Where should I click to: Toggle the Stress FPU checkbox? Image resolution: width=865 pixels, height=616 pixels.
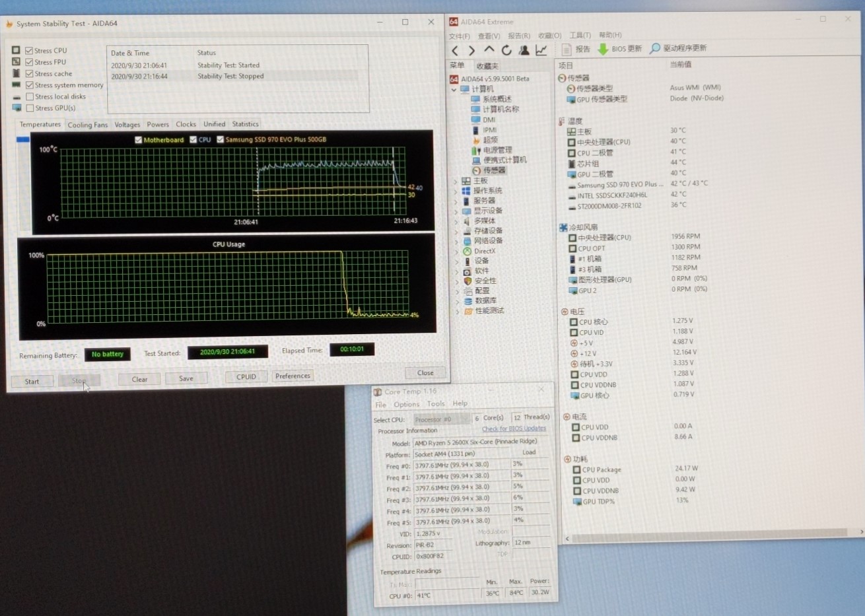29,62
